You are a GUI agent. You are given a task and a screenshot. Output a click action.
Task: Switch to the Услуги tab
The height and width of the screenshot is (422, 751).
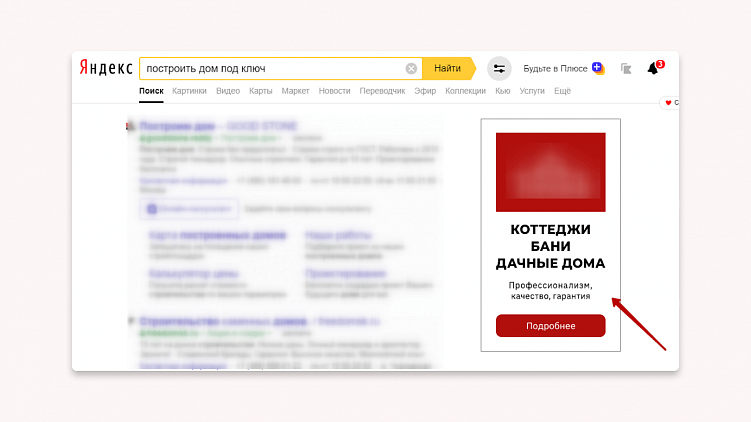point(532,91)
